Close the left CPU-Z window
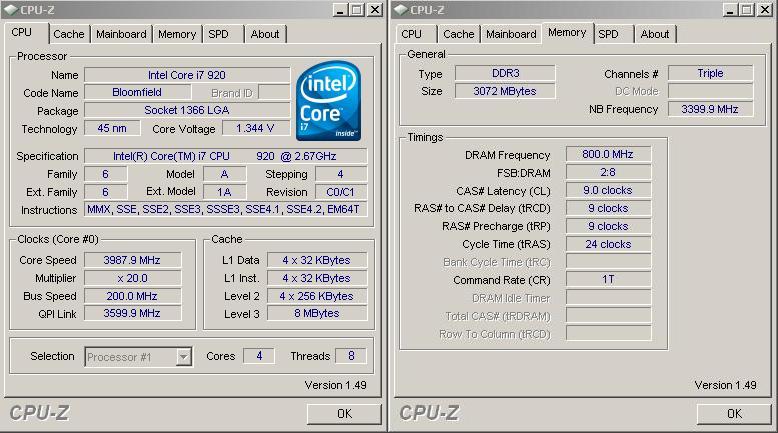The width and height of the screenshot is (778, 433). pyautogui.click(x=375, y=9)
